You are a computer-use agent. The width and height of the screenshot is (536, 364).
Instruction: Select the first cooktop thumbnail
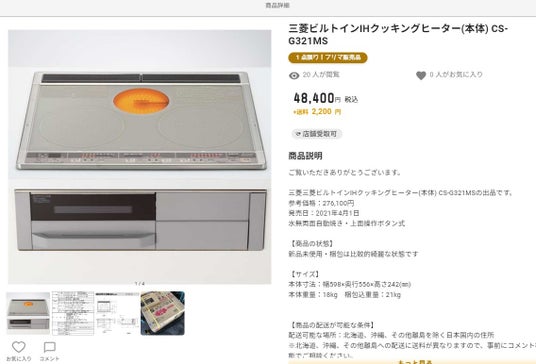(28, 313)
